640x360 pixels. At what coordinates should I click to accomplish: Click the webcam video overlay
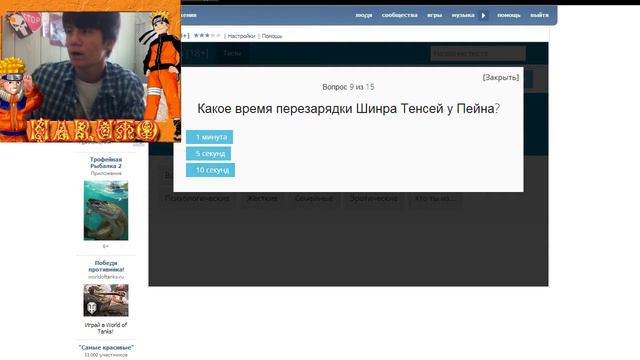(90, 71)
